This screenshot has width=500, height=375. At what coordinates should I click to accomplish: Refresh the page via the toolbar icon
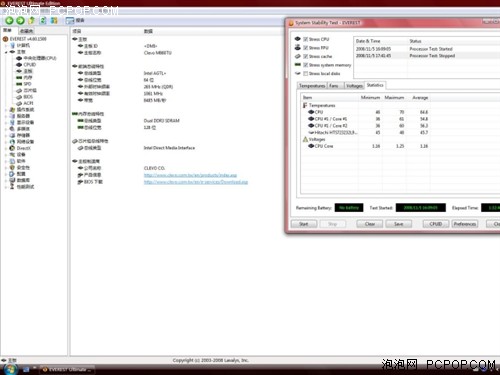(43, 21)
